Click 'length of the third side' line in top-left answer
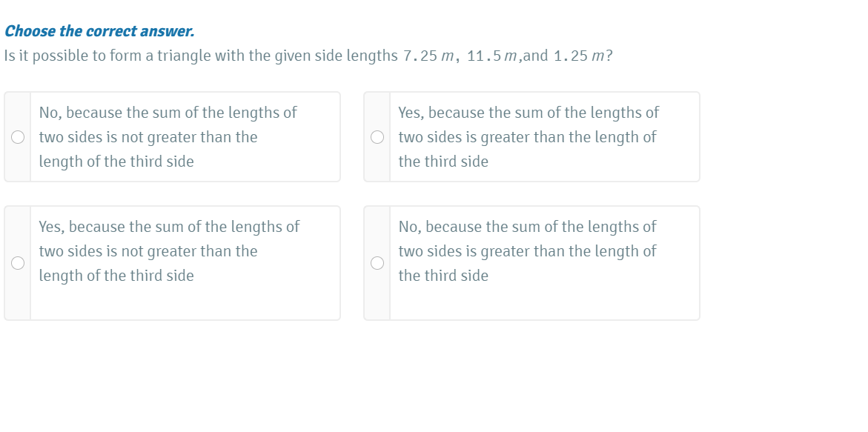868x432 pixels. (x=116, y=162)
